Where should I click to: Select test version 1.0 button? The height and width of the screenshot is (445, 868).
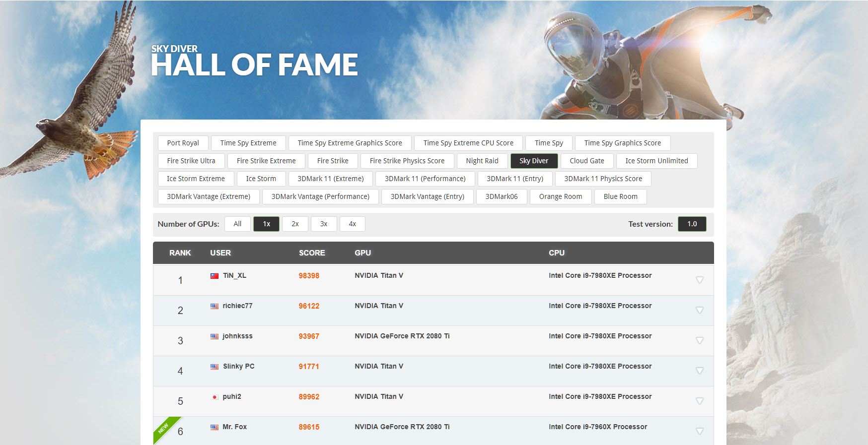point(692,224)
